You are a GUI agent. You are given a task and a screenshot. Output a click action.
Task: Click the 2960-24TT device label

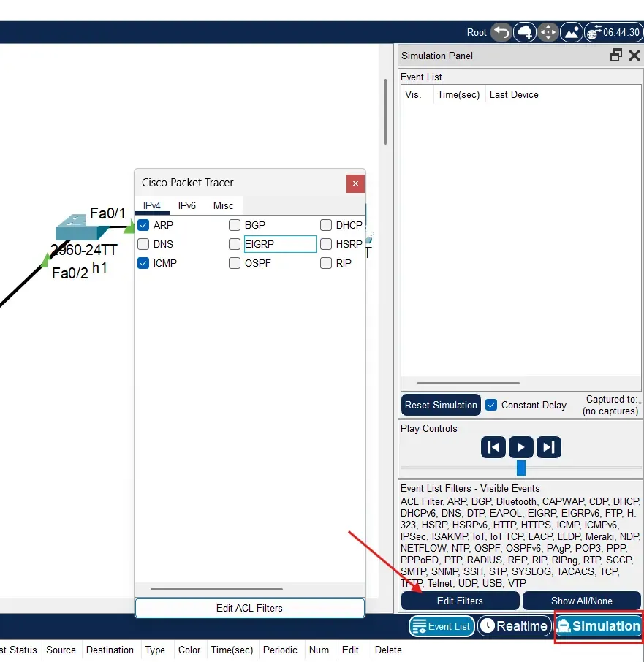pos(83,250)
